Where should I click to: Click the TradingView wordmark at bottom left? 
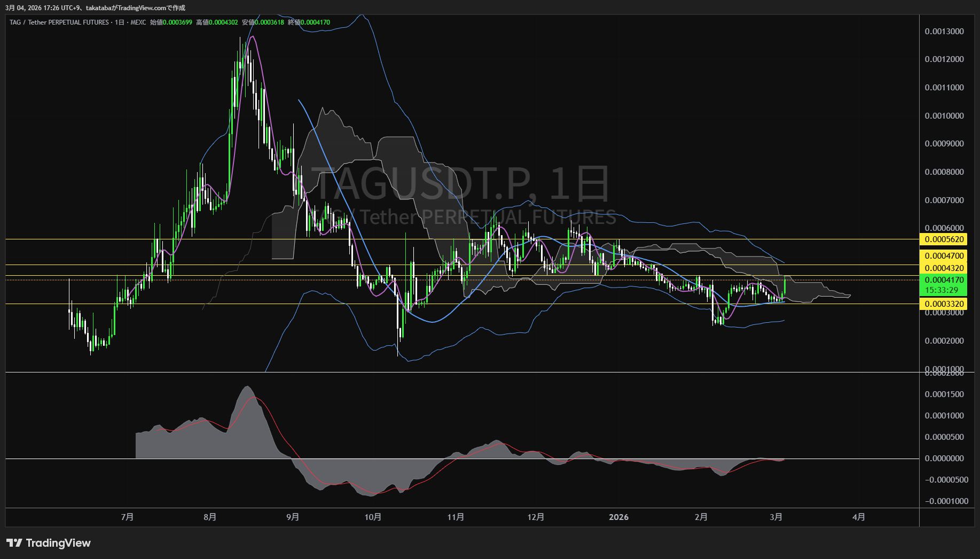coord(58,543)
